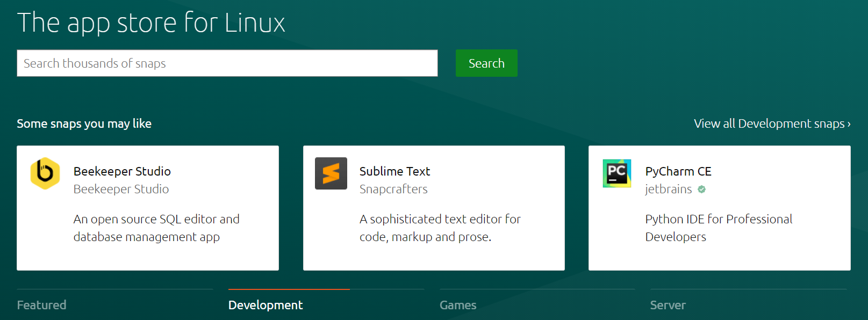
Task: Click 'Some snaps you may like' heading
Action: [84, 123]
